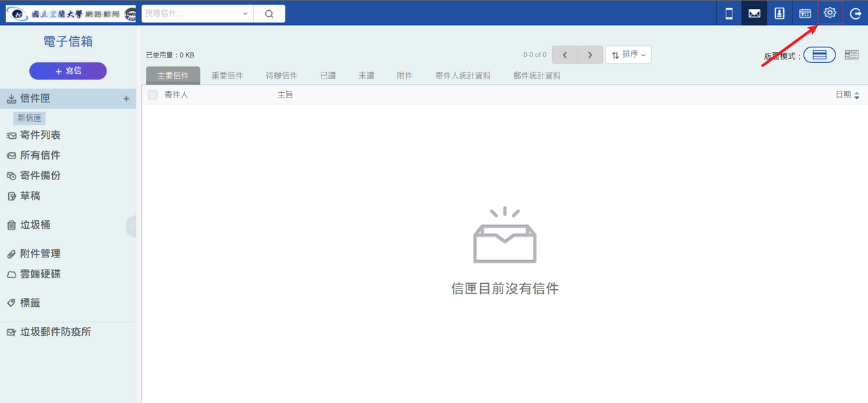
Task: Switch to the 待辦信件 tab
Action: coord(281,76)
